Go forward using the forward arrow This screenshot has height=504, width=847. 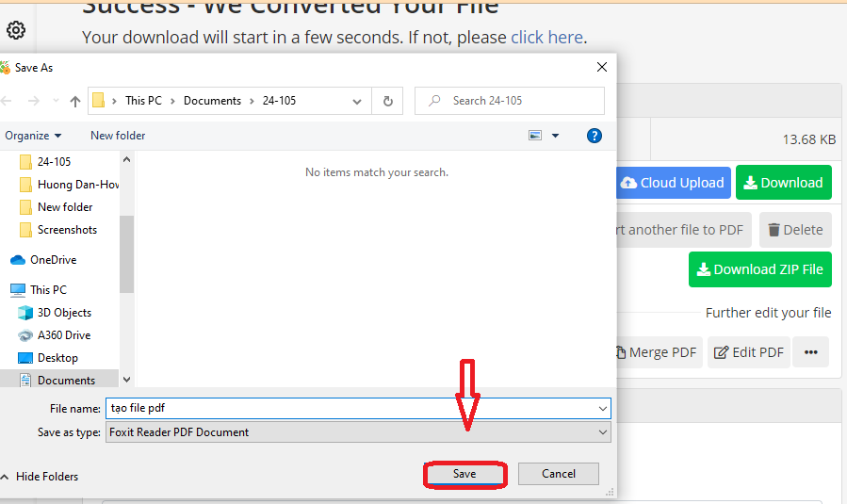pyautogui.click(x=34, y=101)
